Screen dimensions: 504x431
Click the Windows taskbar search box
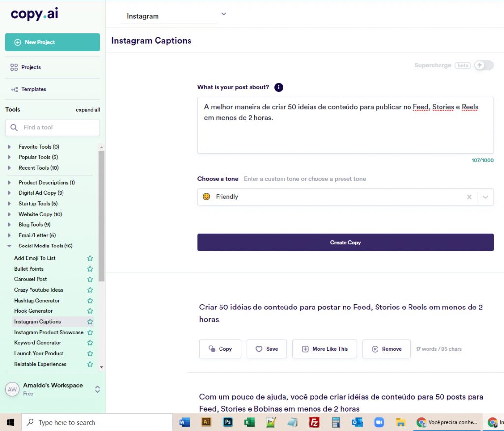click(97, 422)
